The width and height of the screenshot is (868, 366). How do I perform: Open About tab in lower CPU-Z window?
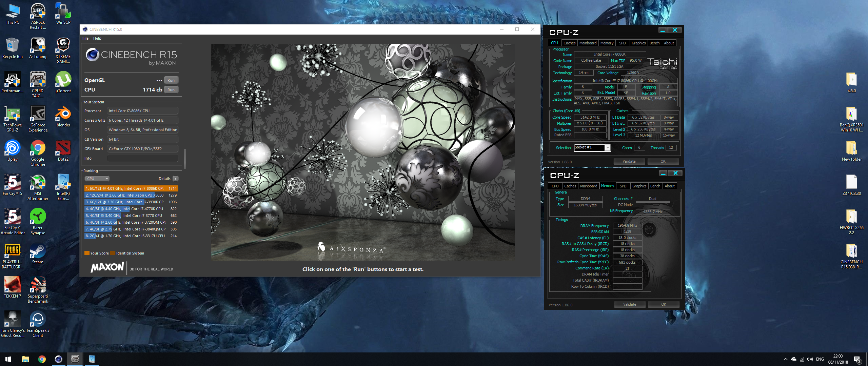[x=669, y=186]
